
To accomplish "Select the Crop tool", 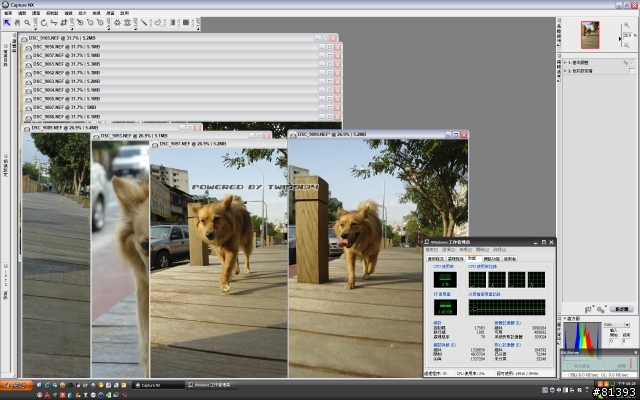I will pyautogui.click(x=64, y=22).
